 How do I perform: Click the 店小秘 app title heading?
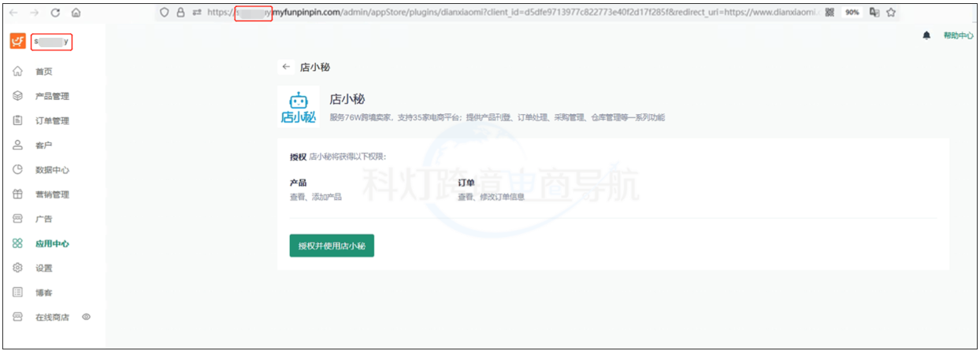pos(347,99)
